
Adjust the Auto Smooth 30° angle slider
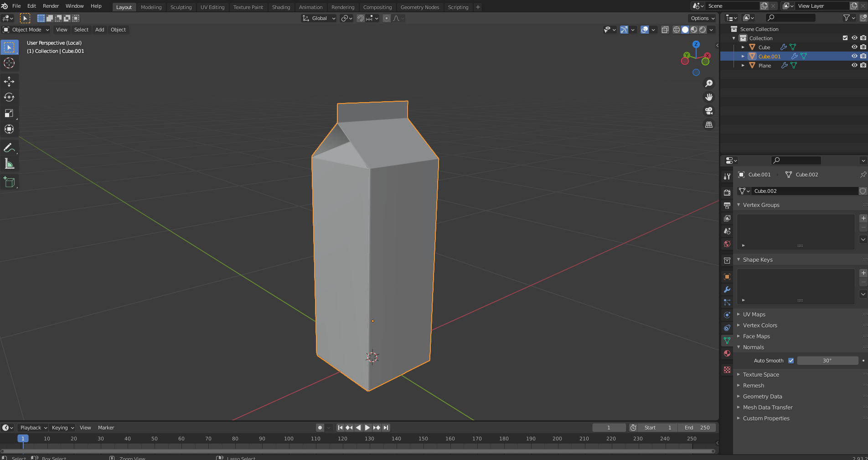[x=827, y=361]
